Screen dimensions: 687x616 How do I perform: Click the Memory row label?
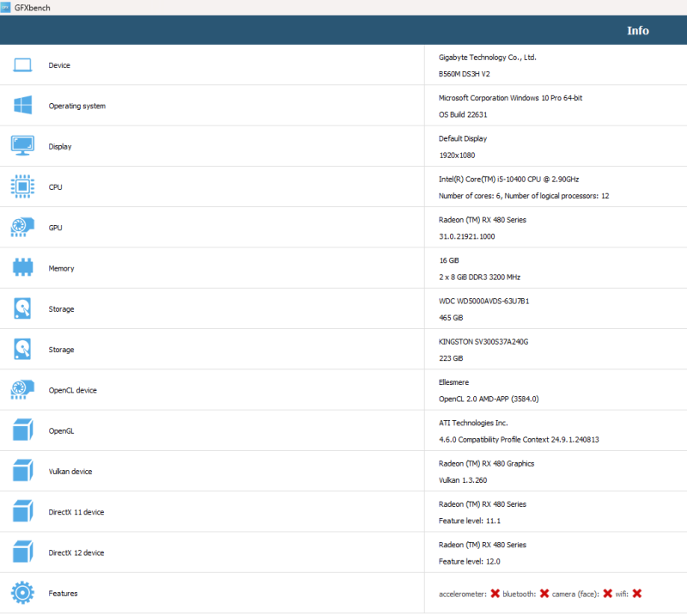(61, 268)
